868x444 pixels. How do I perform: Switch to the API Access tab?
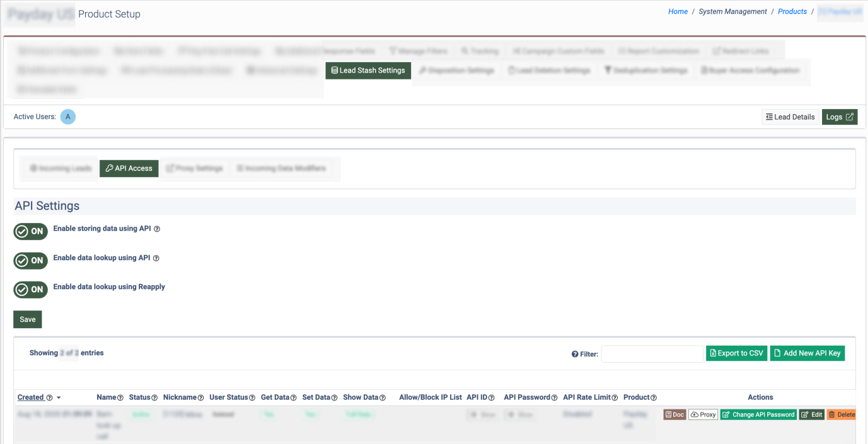pyautogui.click(x=129, y=168)
